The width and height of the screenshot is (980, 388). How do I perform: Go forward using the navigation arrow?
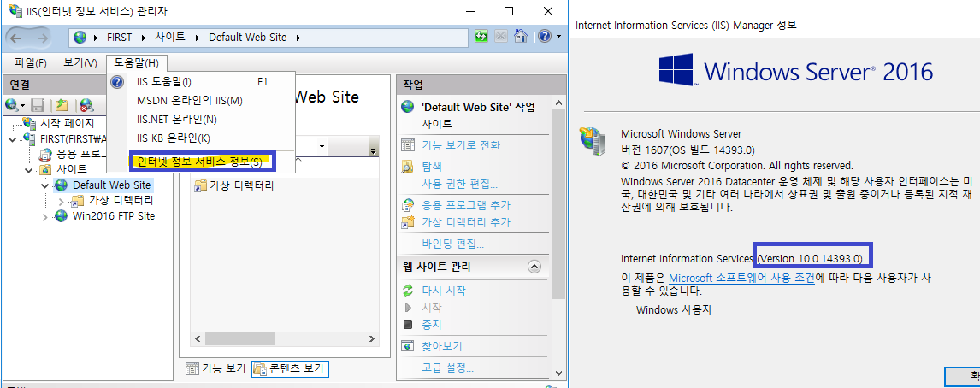(43, 38)
